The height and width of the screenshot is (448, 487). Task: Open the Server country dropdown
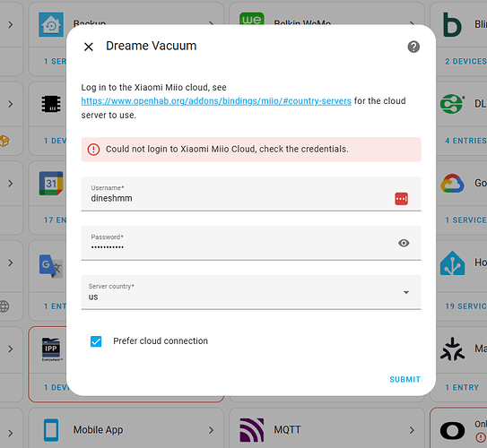click(251, 292)
